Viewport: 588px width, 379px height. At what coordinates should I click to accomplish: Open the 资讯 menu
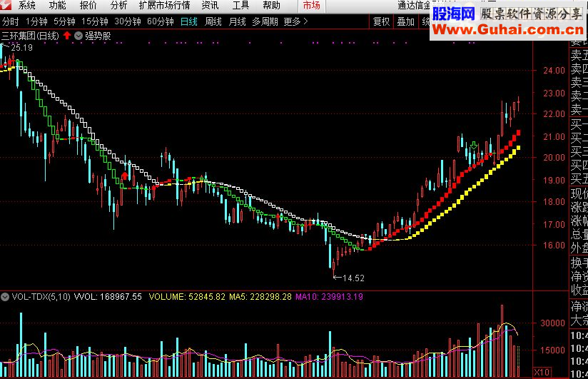click(x=210, y=5)
